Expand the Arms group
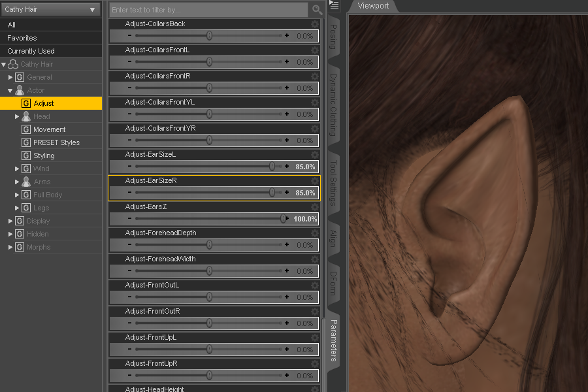The image size is (588, 392). coord(17,182)
